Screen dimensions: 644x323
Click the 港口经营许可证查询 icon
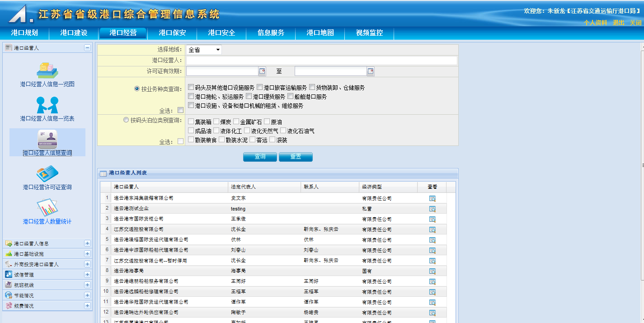click(x=47, y=174)
